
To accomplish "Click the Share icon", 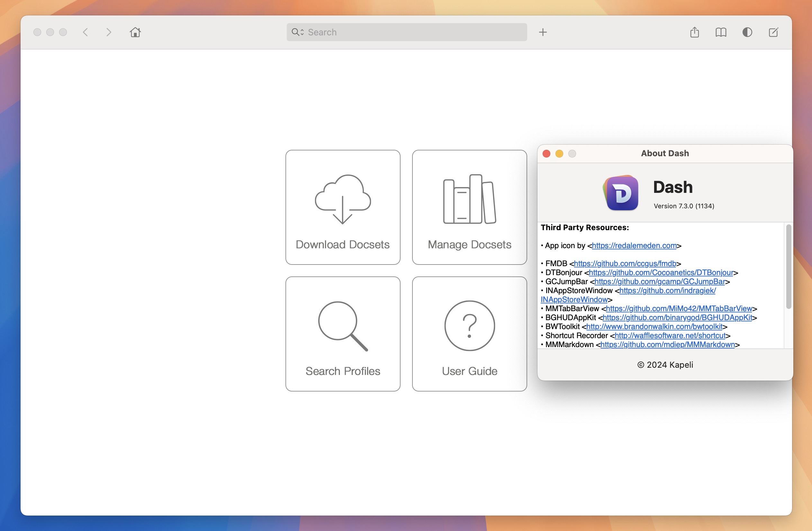I will pos(695,32).
